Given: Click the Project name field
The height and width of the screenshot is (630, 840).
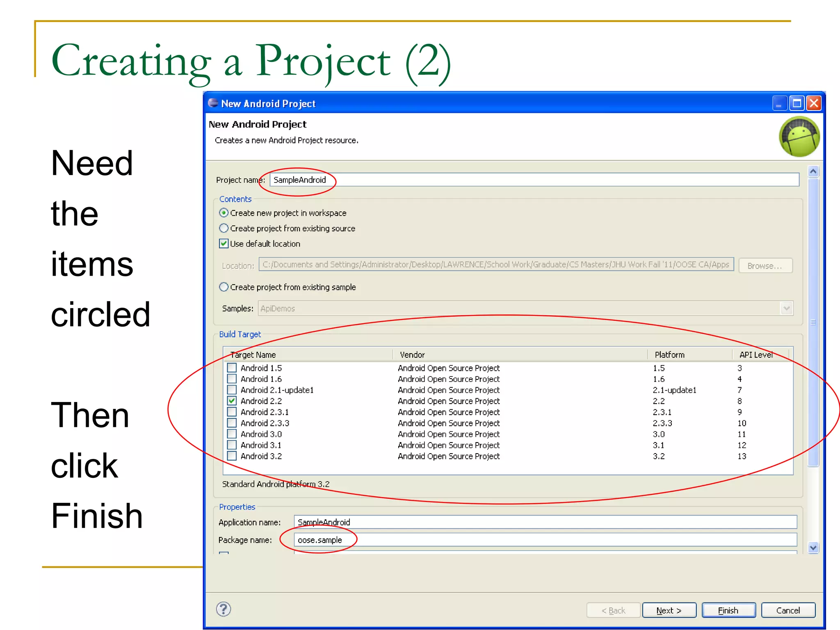Looking at the screenshot, I should (534, 180).
